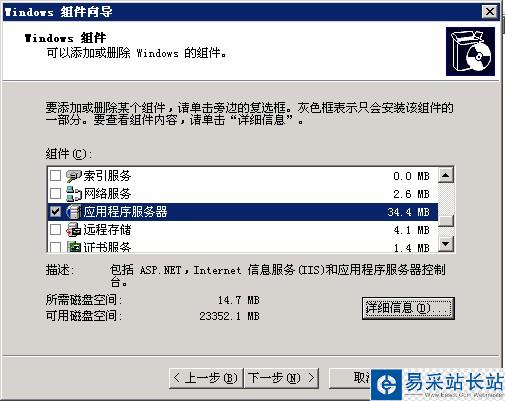This screenshot has height=401, width=505.
Task: Close the Windows 组件向导 dialog
Action: pyautogui.click(x=490, y=12)
